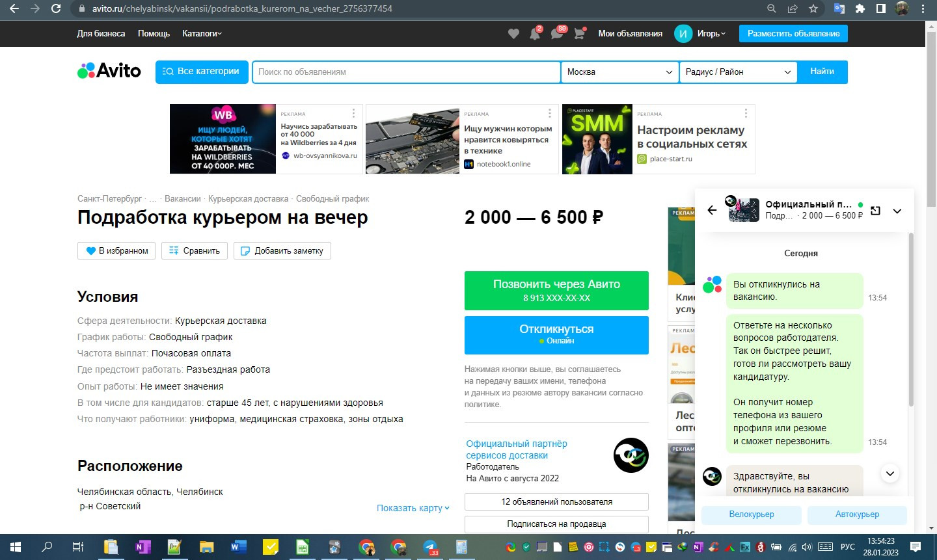Viewport: 937px width, 560px height.
Task: Click 'Позвонить через Авито' button
Action: click(556, 291)
